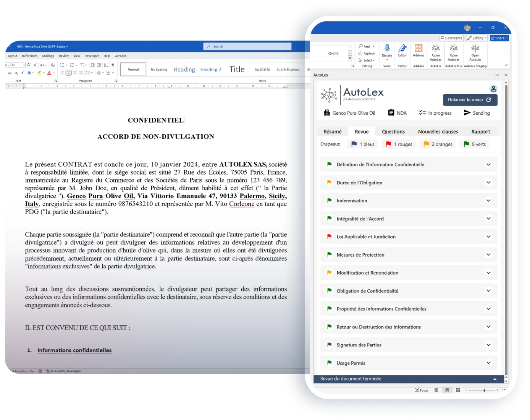Click the Find magnifier tool

[x=361, y=46]
